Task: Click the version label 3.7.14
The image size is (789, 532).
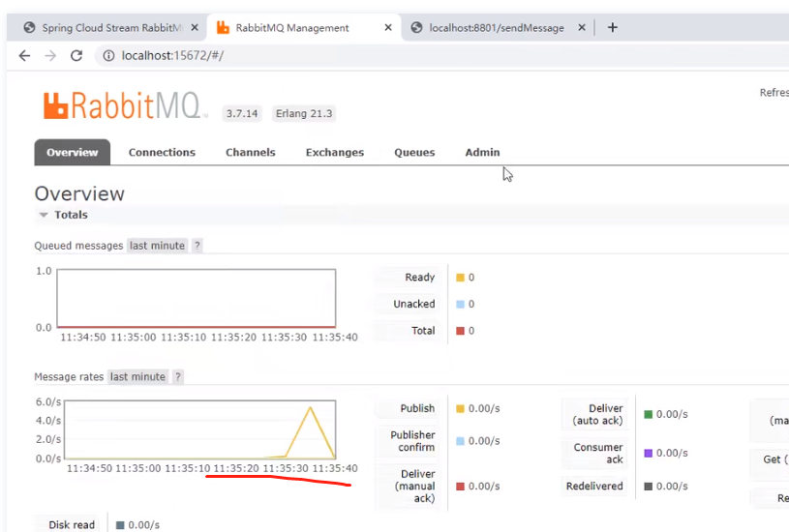Action: [x=241, y=113]
